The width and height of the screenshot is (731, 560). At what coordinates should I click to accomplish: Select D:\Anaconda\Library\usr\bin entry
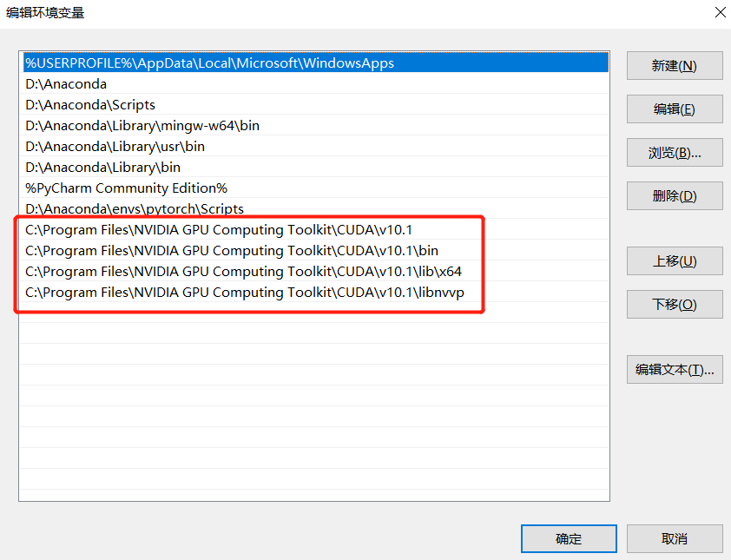(x=314, y=147)
